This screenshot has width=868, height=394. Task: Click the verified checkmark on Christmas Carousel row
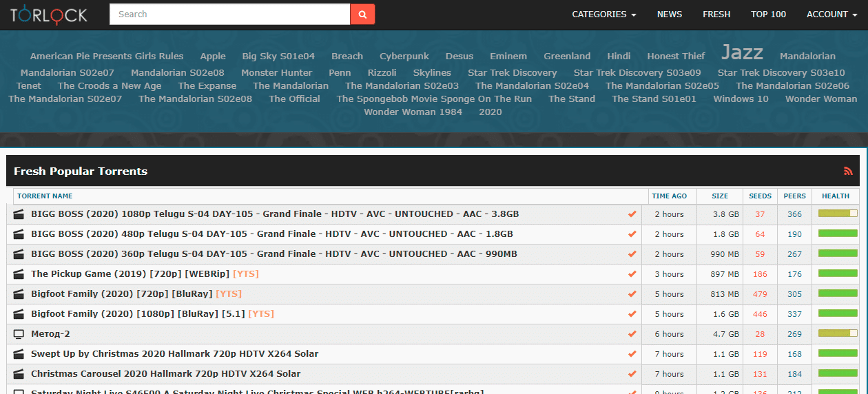pos(632,374)
